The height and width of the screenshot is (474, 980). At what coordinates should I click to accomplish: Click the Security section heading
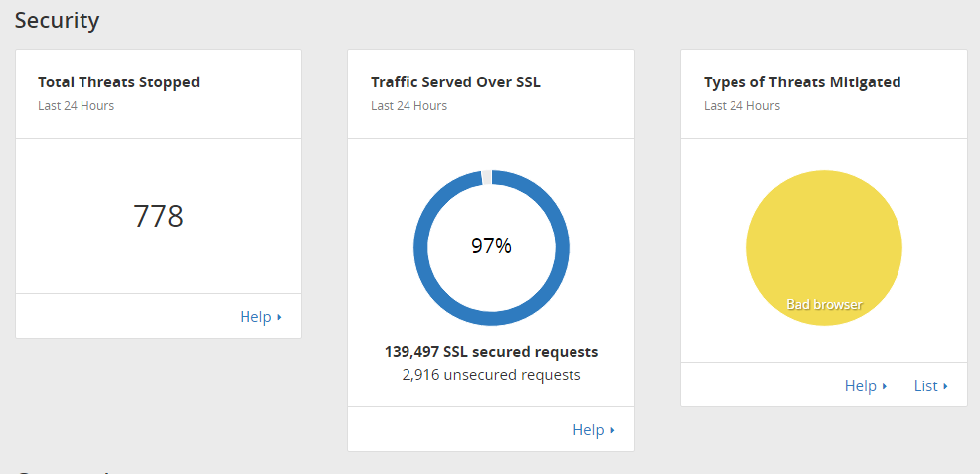(57, 20)
